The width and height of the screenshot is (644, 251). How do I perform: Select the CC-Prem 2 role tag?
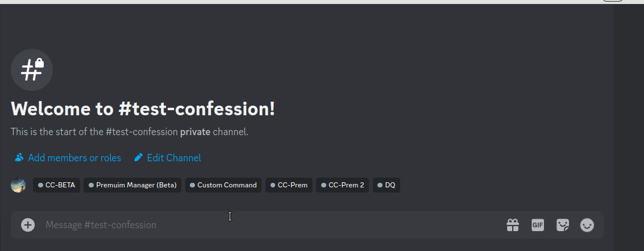click(343, 185)
